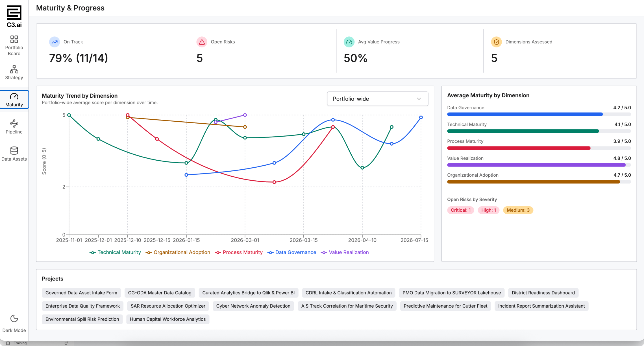
Task: Select the Maturity gauge icon in sidebar
Action: [14, 97]
